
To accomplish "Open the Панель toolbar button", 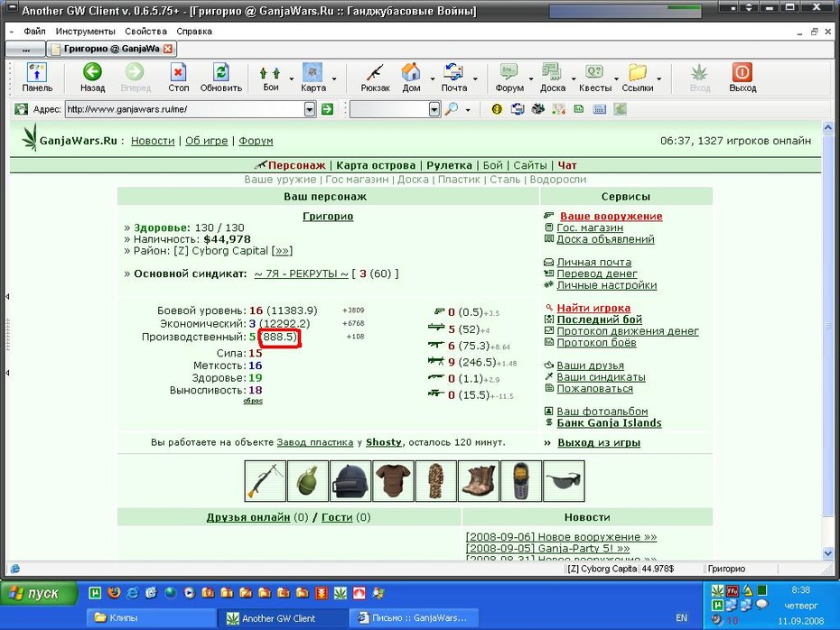I will pyautogui.click(x=37, y=78).
